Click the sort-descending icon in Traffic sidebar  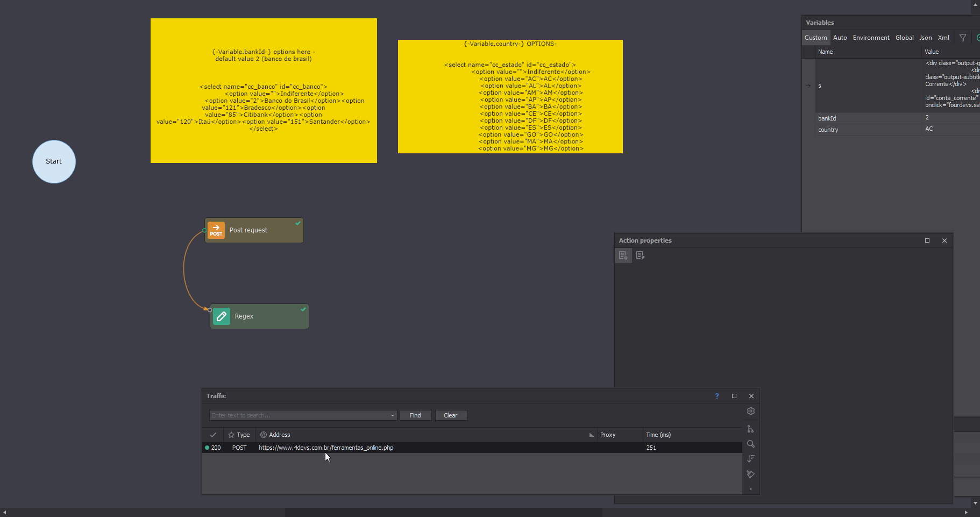coord(751,459)
